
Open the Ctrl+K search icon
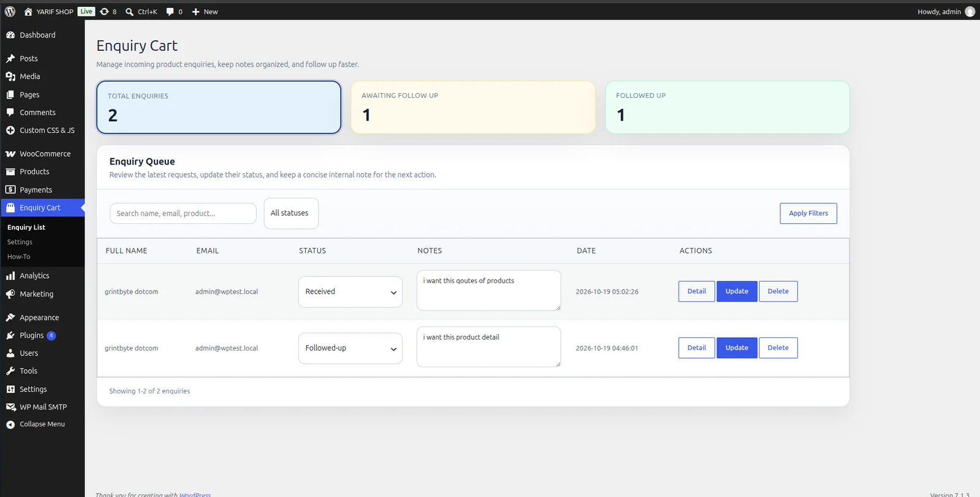click(x=129, y=12)
